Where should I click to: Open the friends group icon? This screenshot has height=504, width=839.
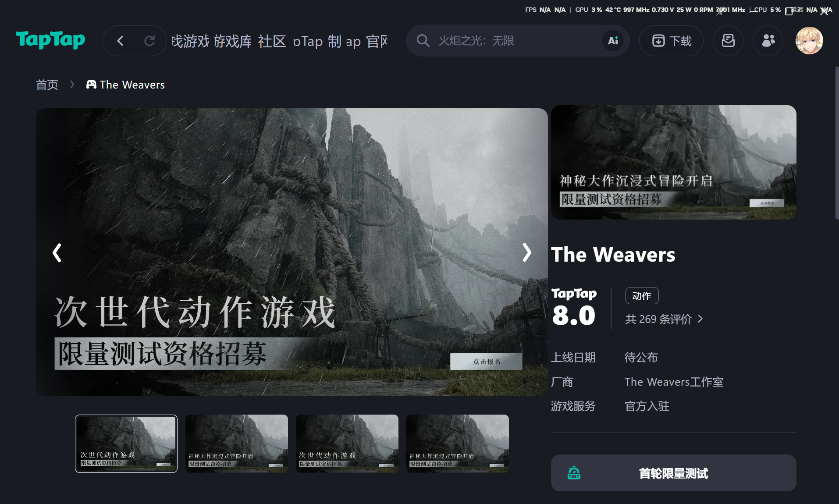tap(768, 41)
